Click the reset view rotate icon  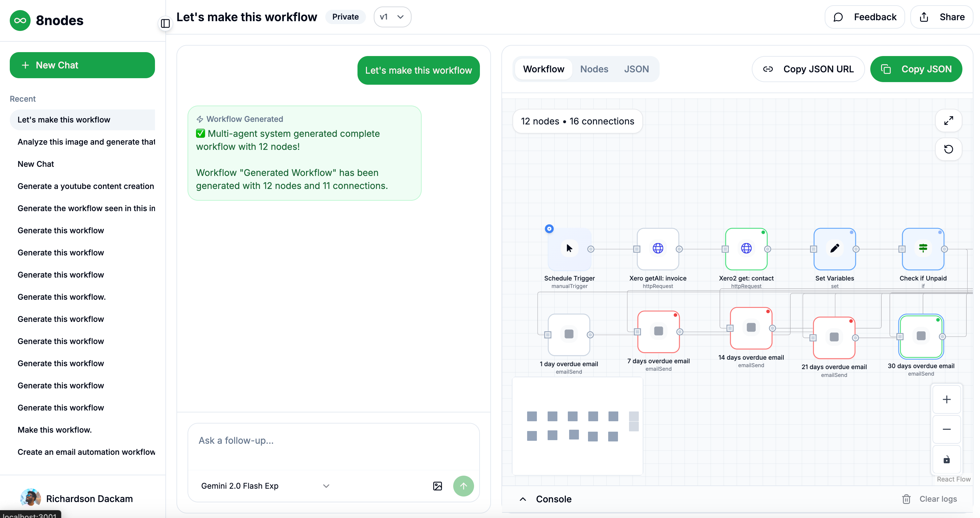(x=948, y=149)
